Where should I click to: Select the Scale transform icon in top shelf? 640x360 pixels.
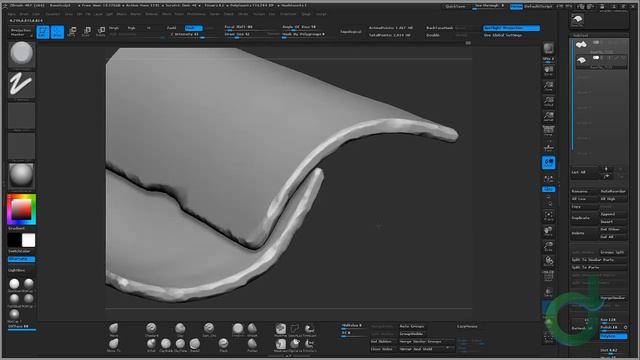click(86, 32)
